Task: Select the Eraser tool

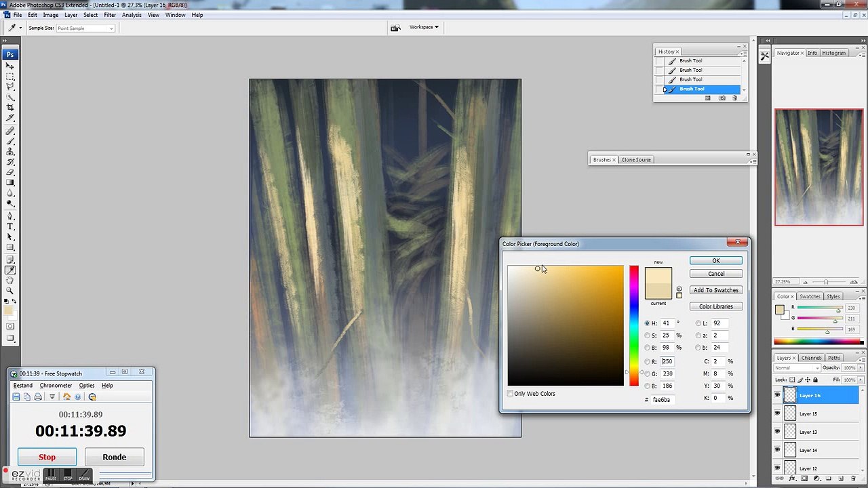Action: (10, 172)
